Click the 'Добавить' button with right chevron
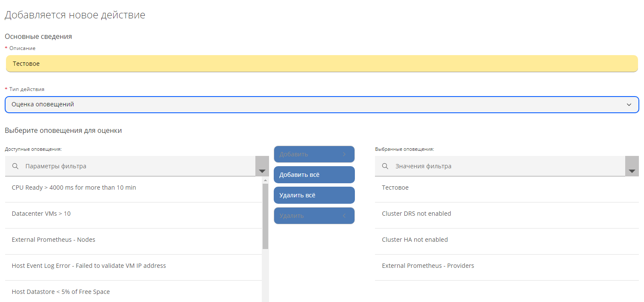This screenshot has height=302, width=644. click(314, 154)
